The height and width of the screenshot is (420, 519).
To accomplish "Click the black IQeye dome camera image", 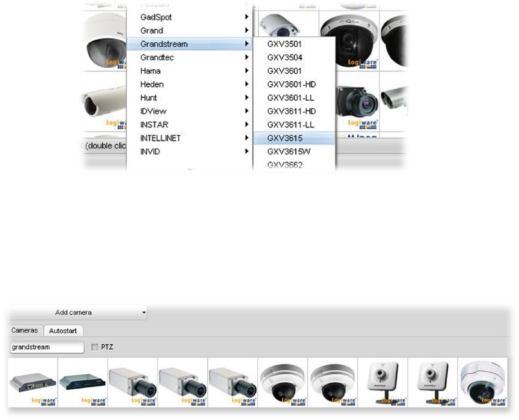I will (349, 39).
